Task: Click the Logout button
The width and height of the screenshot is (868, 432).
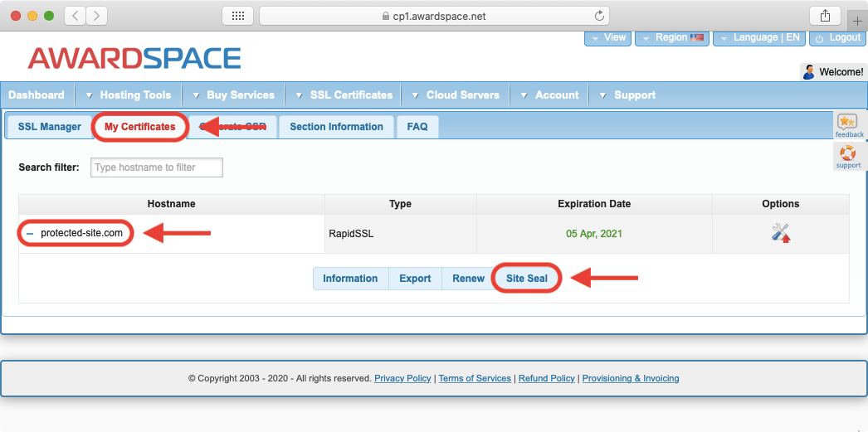Action: 837,38
